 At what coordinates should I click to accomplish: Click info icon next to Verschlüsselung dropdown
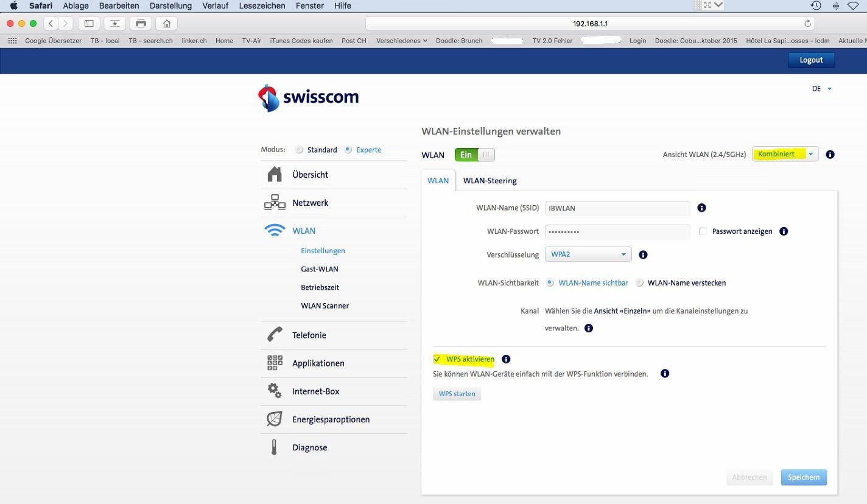click(643, 254)
